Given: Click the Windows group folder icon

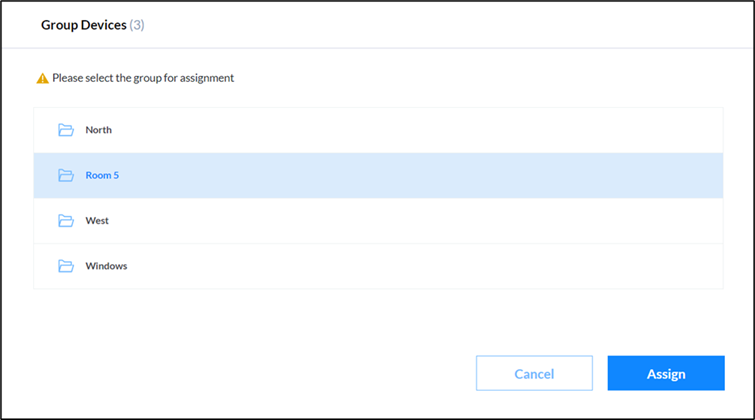Looking at the screenshot, I should (x=66, y=266).
